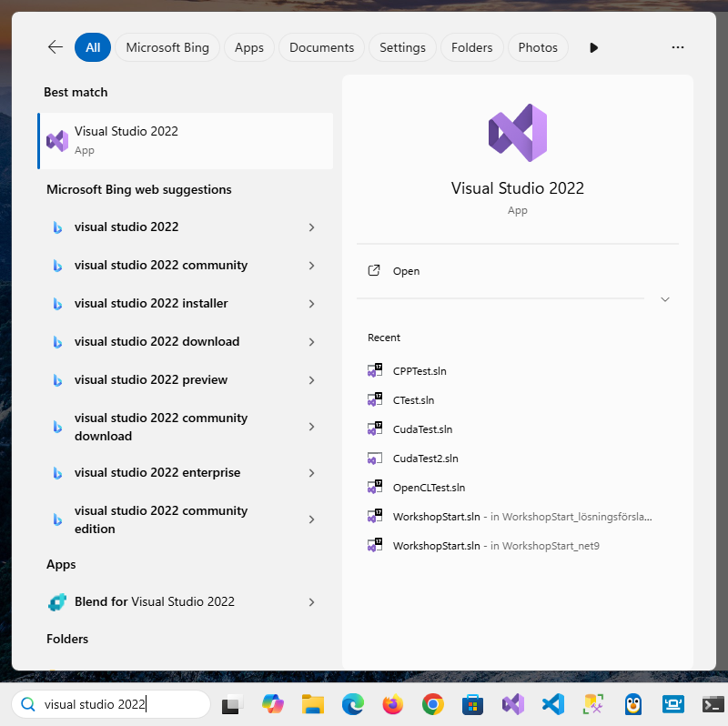This screenshot has width=728, height=726.
Task: Launch Copilot from the taskbar
Action: [272, 705]
